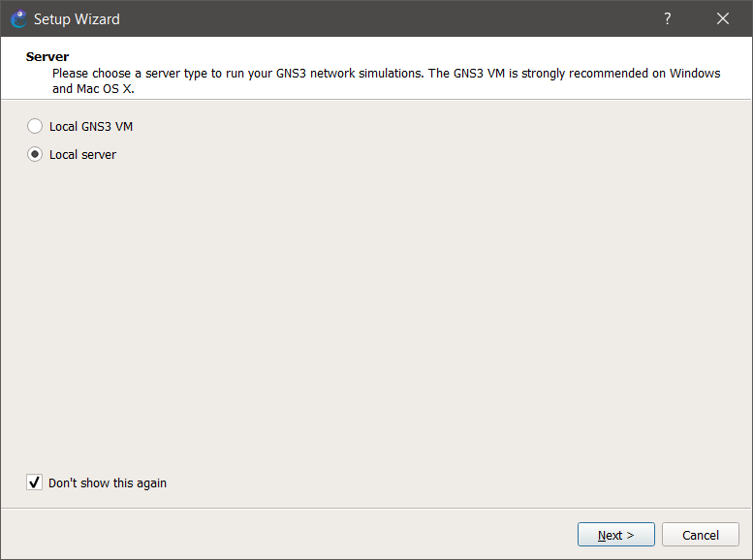Click blank white header area beside Server heading
The image size is (753, 560).
point(388,54)
